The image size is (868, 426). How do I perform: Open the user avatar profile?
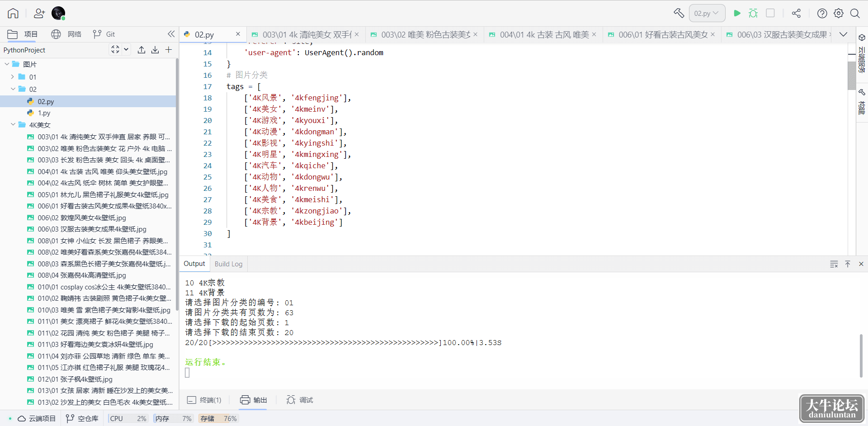point(58,13)
